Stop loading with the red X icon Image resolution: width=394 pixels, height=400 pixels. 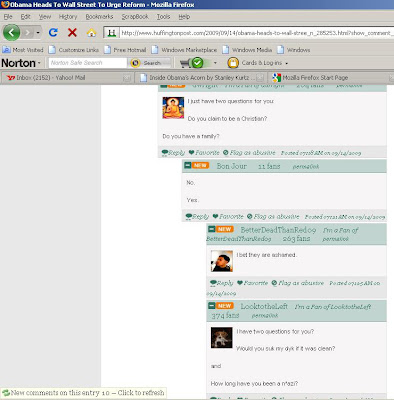(x=72, y=32)
